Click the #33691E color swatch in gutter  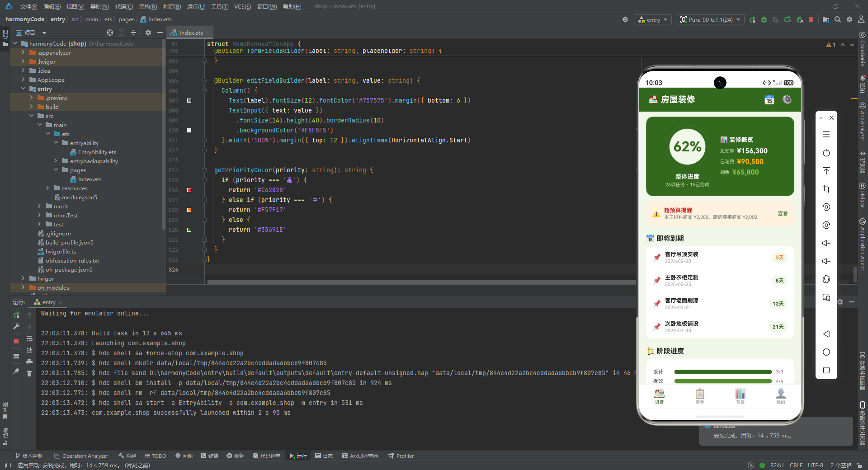coord(189,230)
